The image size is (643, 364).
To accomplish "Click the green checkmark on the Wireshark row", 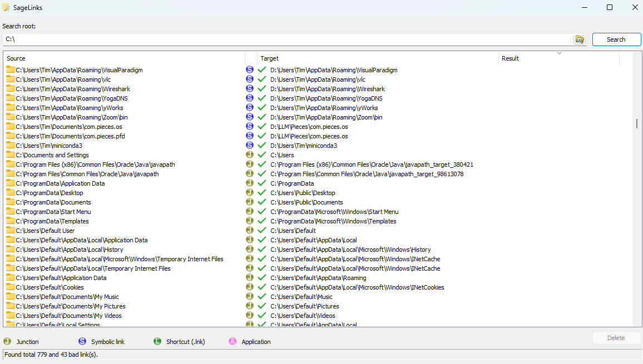I will [261, 88].
